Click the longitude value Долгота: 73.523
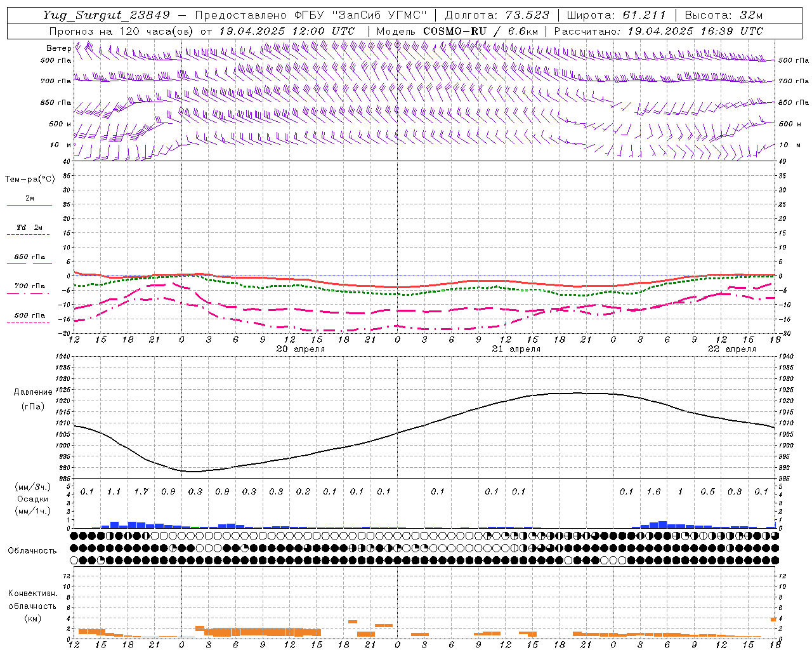This screenshot has width=812, height=650. click(497, 15)
